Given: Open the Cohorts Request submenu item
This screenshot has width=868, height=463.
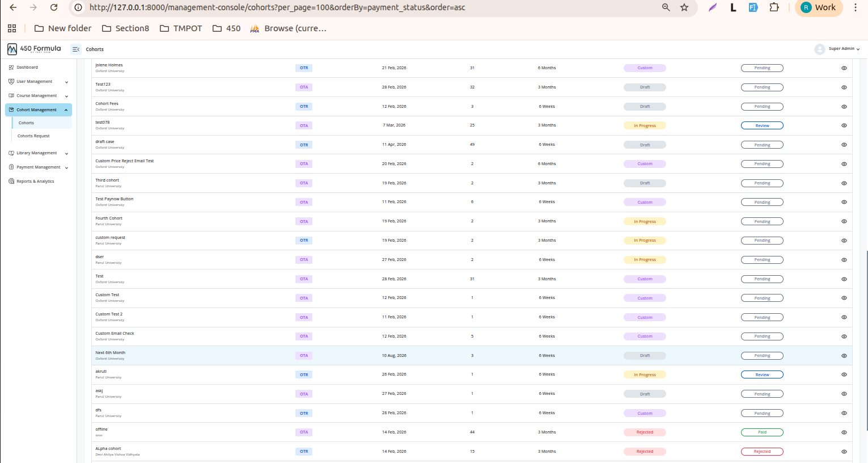Looking at the screenshot, I should pos(33,136).
